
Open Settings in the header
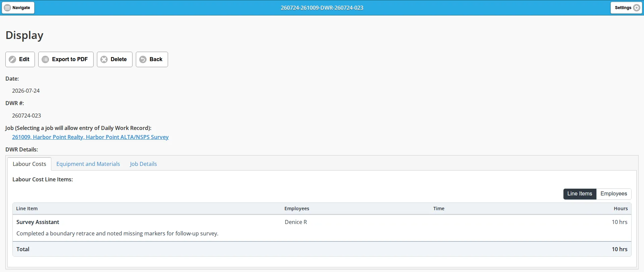pos(626,8)
